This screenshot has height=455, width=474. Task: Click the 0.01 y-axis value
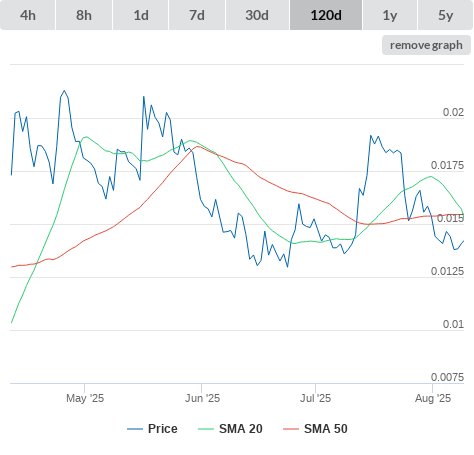coord(453,324)
